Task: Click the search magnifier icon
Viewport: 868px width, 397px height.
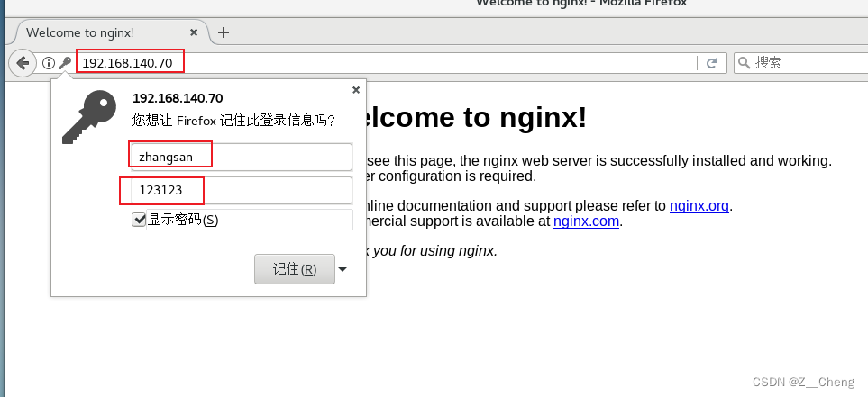Action: (x=745, y=62)
